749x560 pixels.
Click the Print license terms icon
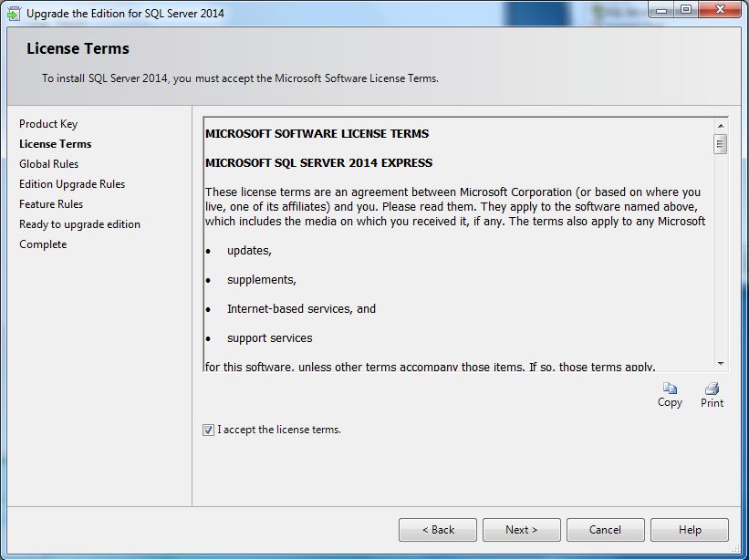point(712,389)
